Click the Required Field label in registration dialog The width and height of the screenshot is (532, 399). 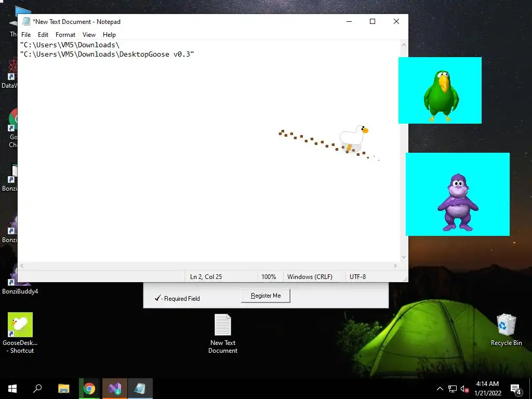(x=182, y=299)
